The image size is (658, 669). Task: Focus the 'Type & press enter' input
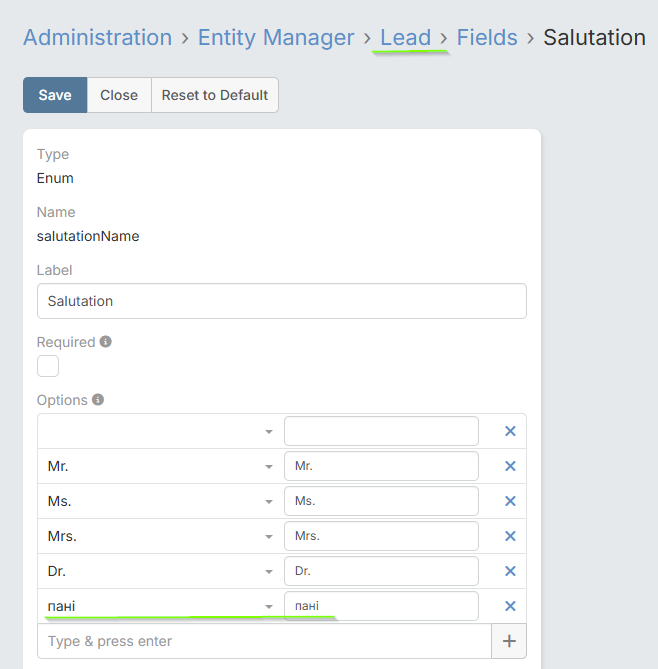click(x=264, y=641)
